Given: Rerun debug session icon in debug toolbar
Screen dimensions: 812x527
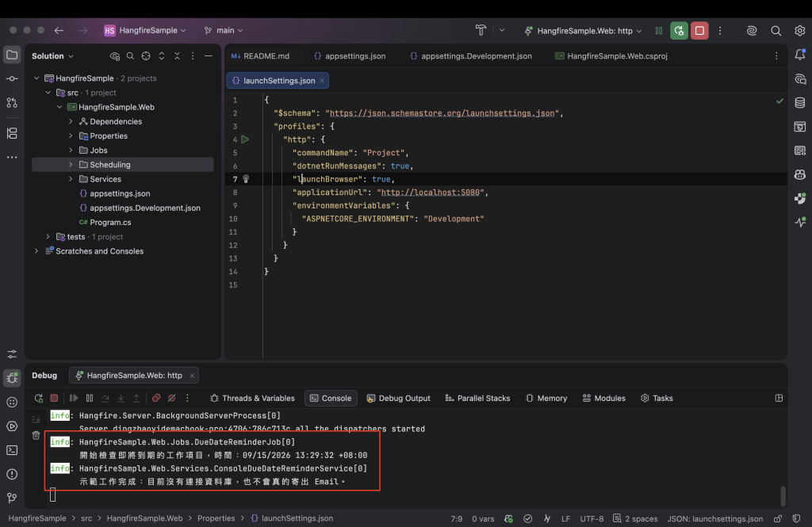Looking at the screenshot, I should coord(38,398).
